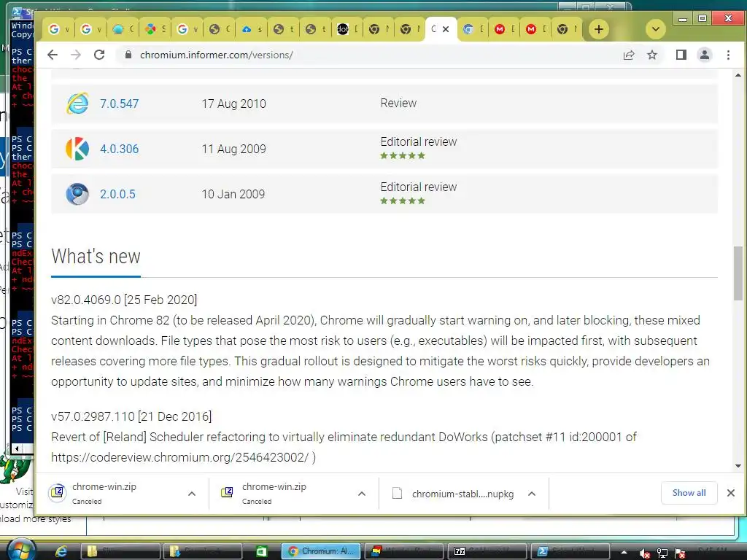The height and width of the screenshot is (560, 747).
Task: Click Editorial review for version 4.0.306
Action: click(x=418, y=142)
